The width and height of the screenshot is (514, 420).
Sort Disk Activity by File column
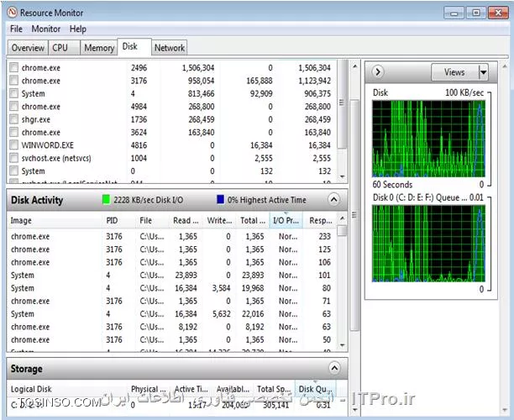pyautogui.click(x=152, y=220)
